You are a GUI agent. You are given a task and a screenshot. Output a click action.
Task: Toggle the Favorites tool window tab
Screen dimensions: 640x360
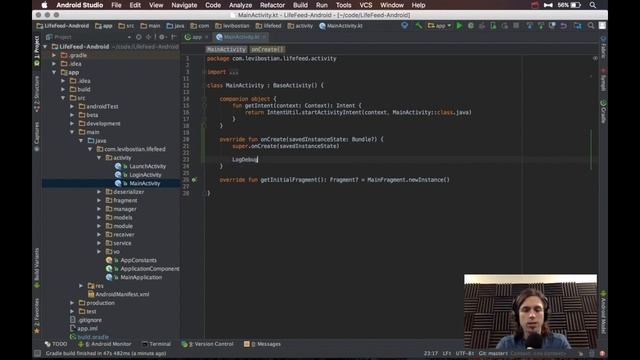(x=37, y=316)
